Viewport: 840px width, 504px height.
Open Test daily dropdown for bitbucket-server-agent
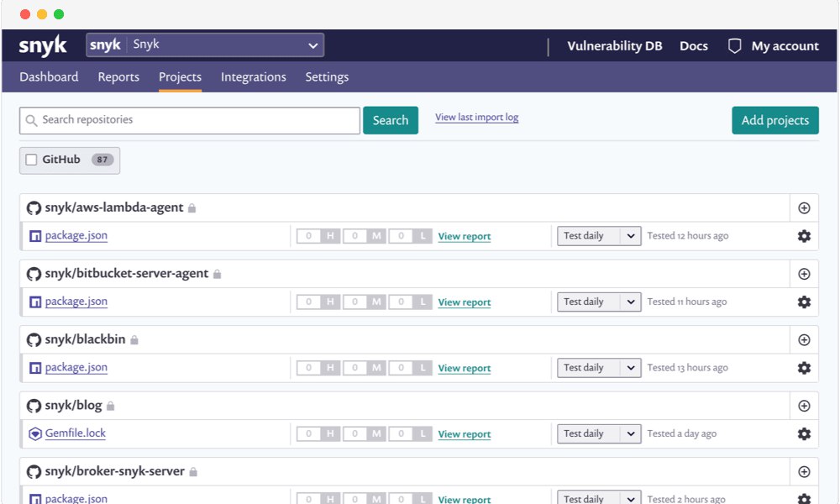[x=599, y=302]
